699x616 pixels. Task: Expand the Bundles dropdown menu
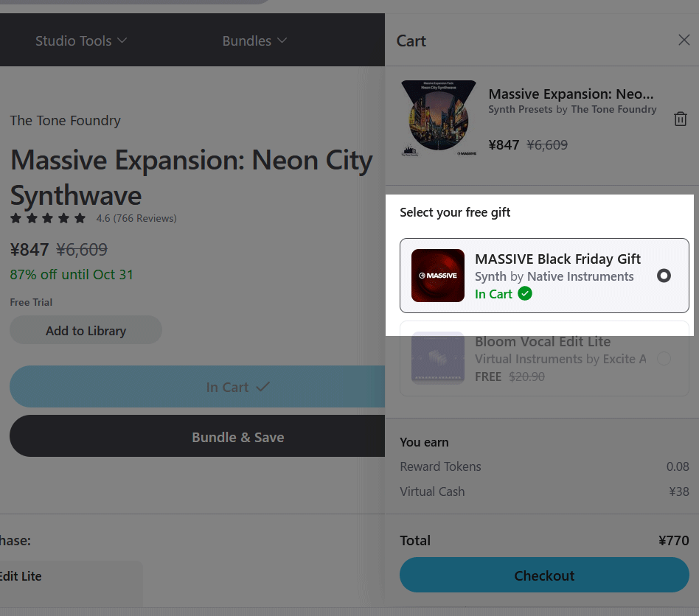pyautogui.click(x=254, y=41)
